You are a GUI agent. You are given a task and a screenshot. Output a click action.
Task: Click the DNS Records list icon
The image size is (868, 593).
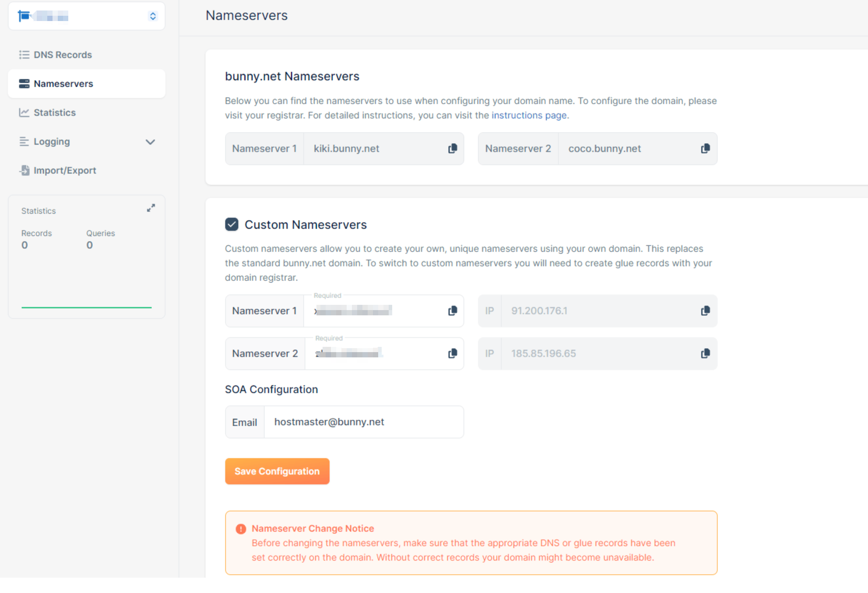(24, 55)
